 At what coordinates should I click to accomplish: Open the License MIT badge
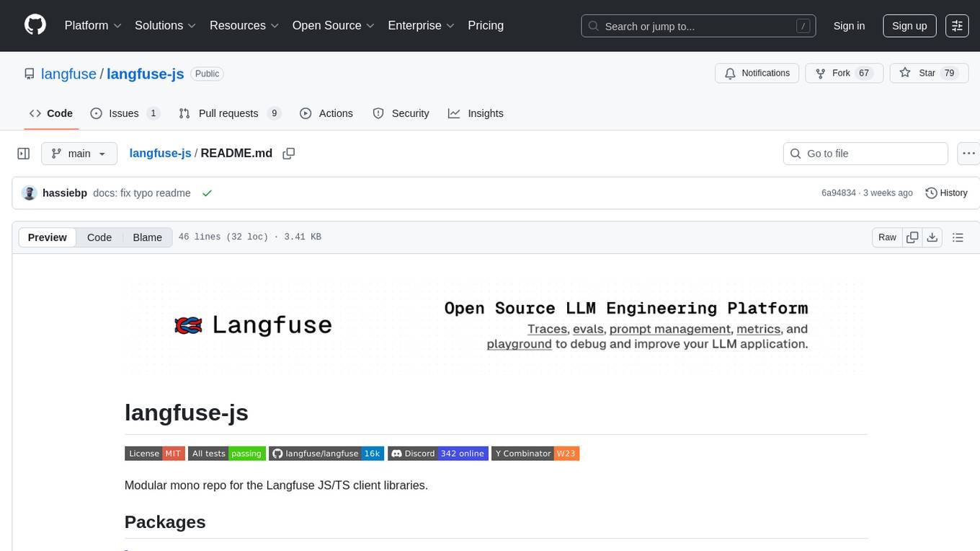[155, 454]
